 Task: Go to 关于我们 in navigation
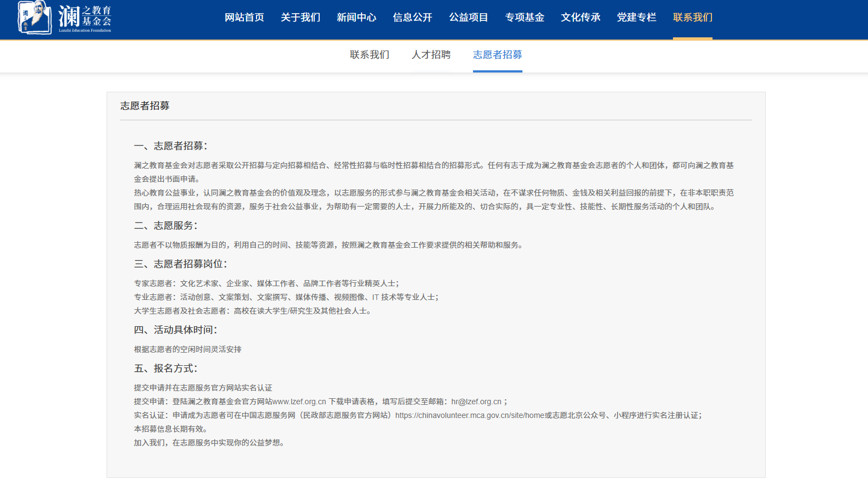pyautogui.click(x=300, y=18)
